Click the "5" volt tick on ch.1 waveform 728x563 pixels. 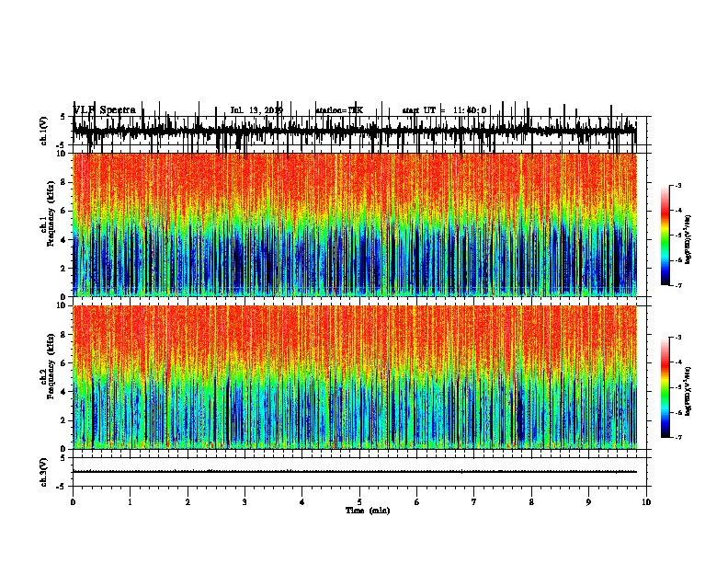(63, 117)
